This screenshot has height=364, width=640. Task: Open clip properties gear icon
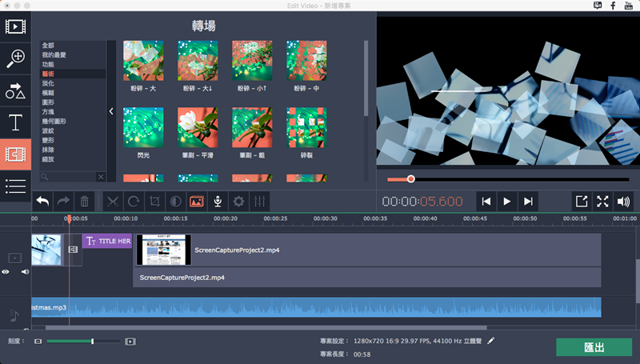(238, 202)
